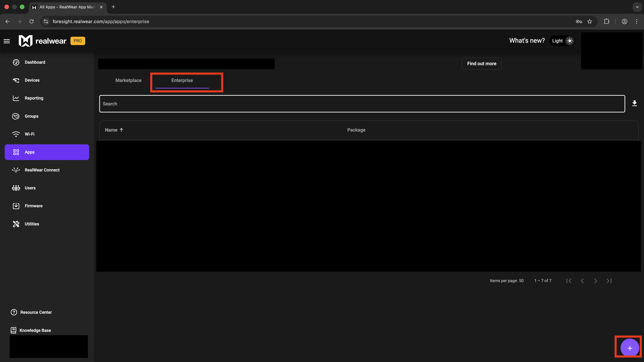Select the Apps sidebar item

pos(47,152)
